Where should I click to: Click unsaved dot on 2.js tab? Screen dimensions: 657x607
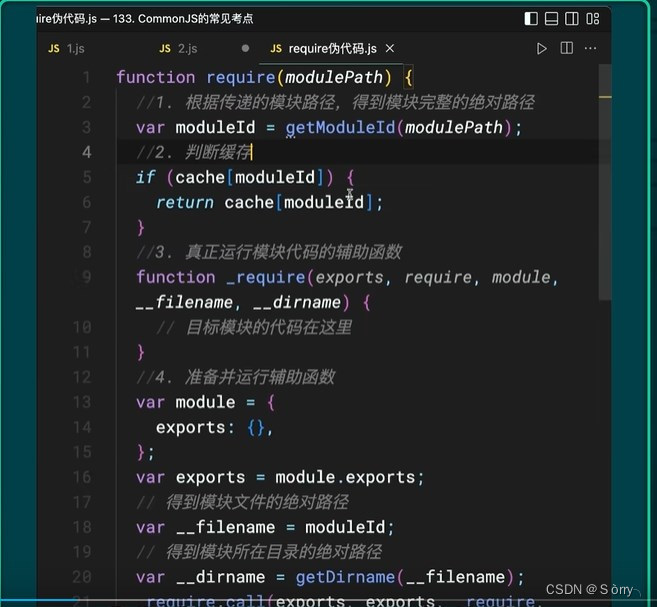[246, 49]
